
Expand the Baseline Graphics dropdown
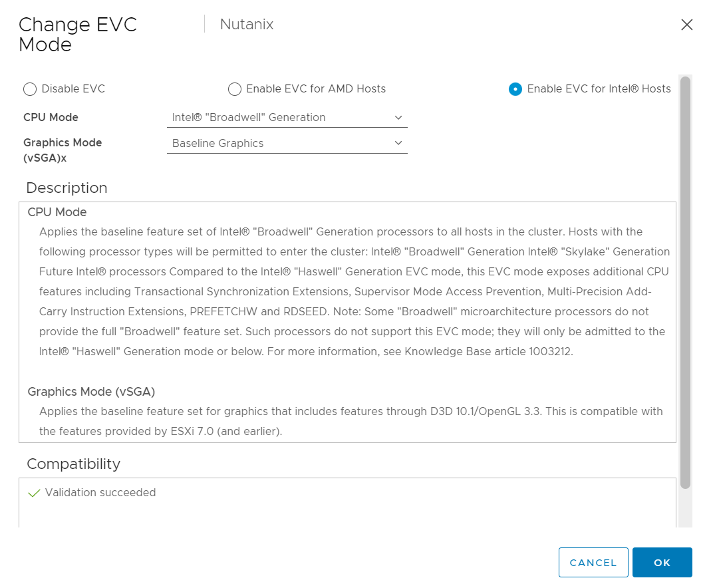(x=286, y=143)
